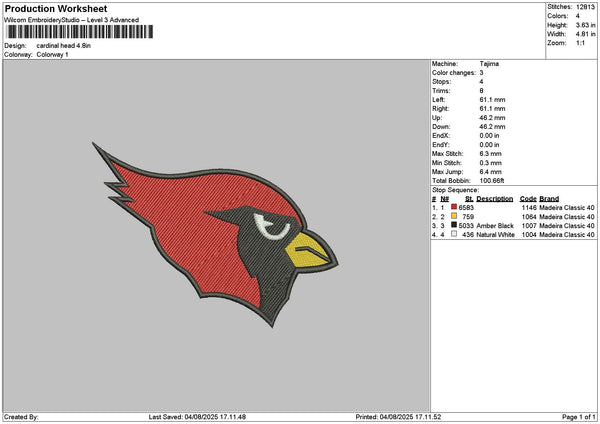The image size is (600, 424).
Task: Click the Max Stitch value 6.3 mm
Action: click(x=491, y=154)
